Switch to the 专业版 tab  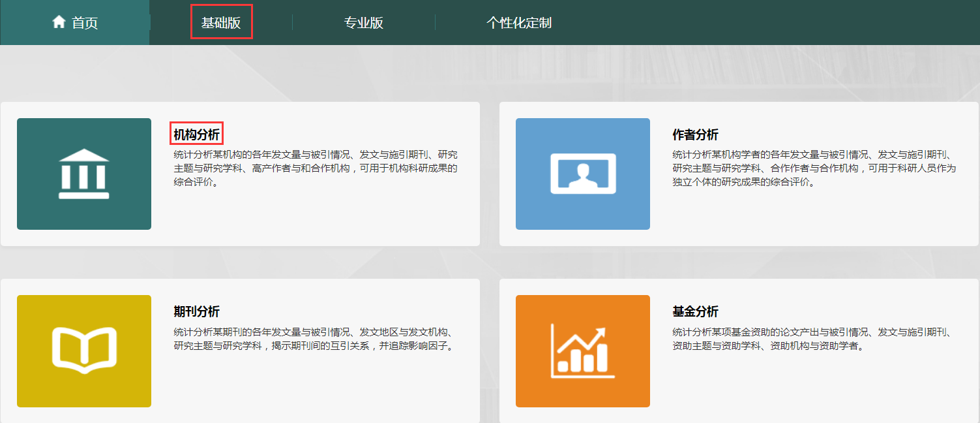pos(363,23)
